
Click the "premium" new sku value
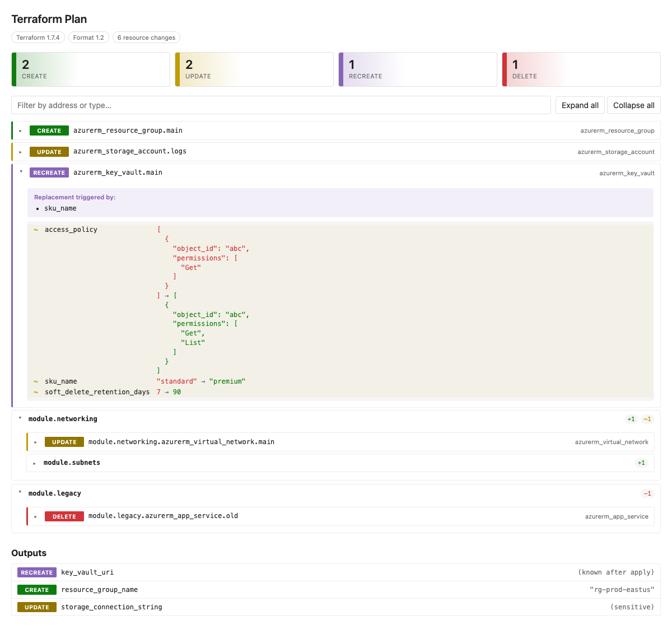click(x=227, y=381)
